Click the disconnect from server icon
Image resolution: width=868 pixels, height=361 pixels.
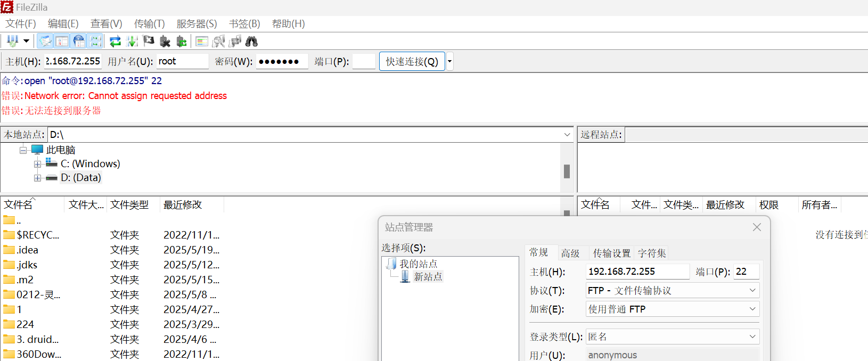click(165, 41)
